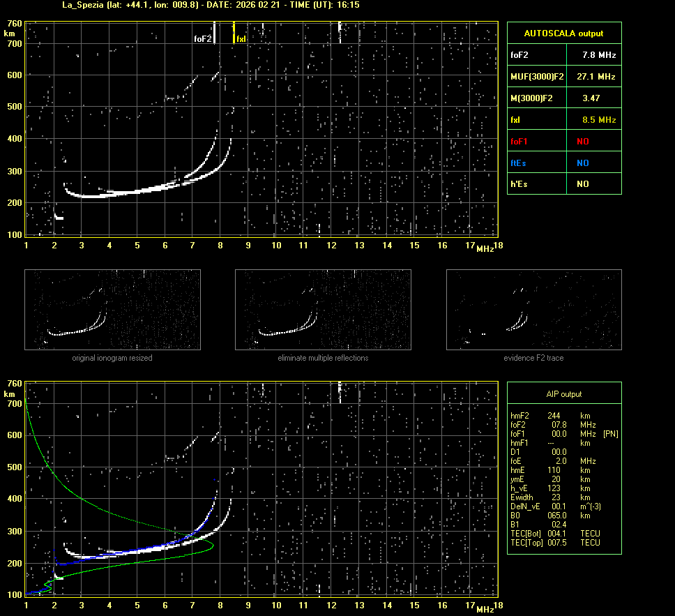Select the B0 065.0 km entry
The image size is (675, 616).
555,516
